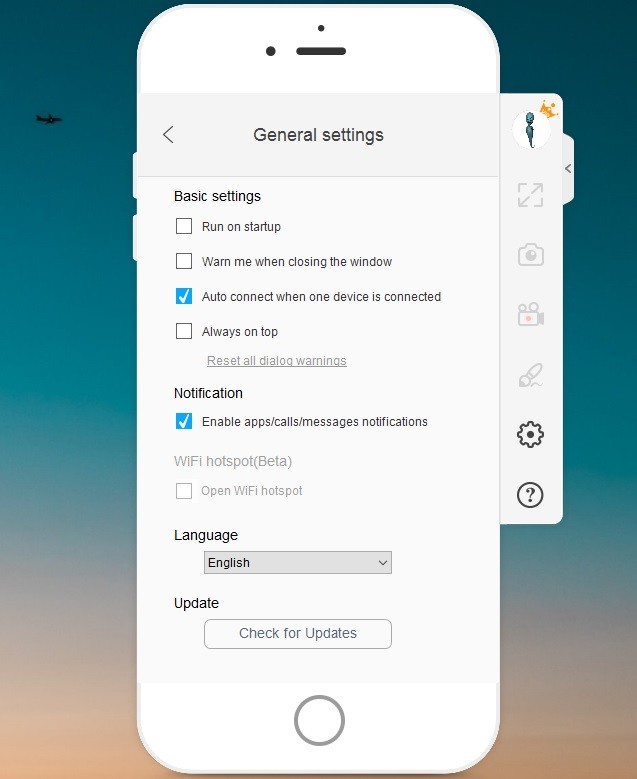Start screen recording with video camera icon
This screenshot has width=637, height=779.
click(x=531, y=314)
